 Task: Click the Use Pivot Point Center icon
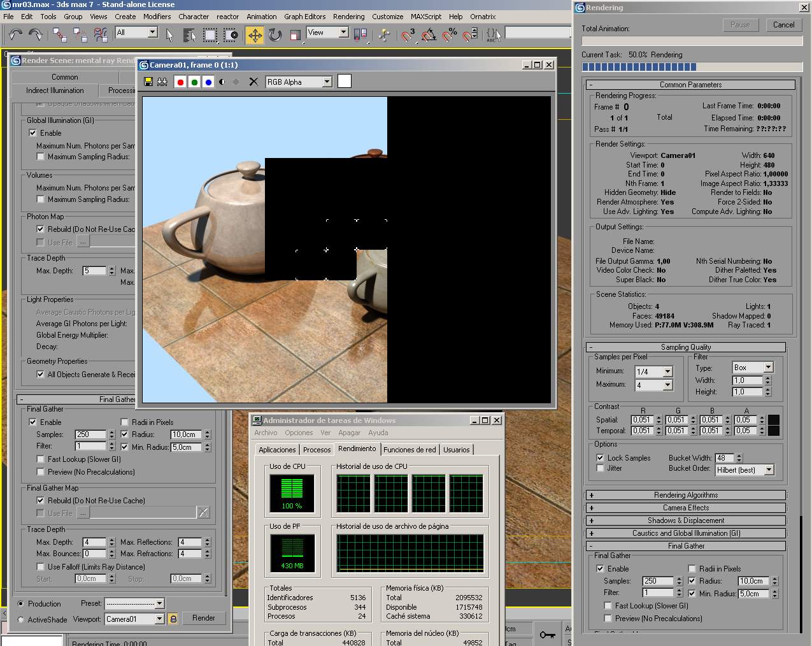point(360,34)
